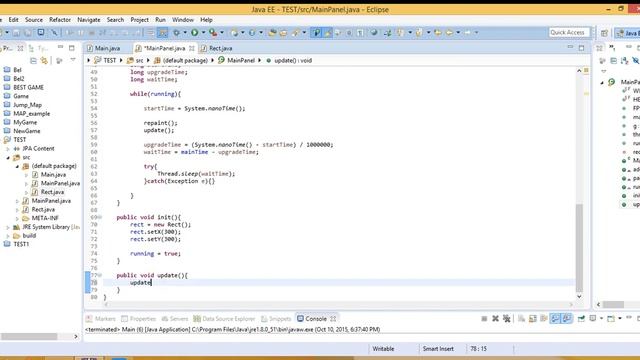This screenshot has width=640, height=360.
Task: Toggle Word Wrap in Console toolbar
Action: pos(544,318)
